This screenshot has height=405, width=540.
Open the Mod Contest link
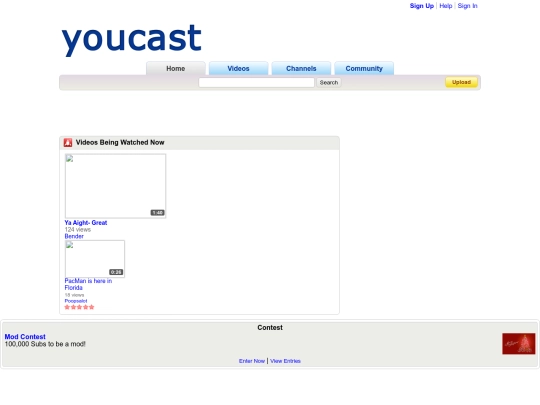(25, 336)
